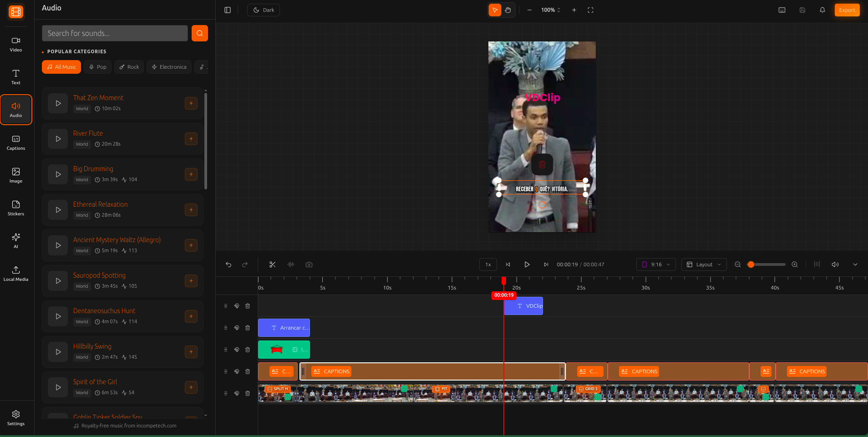Viewport: 868px width, 437px height.
Task: Toggle visibility of the VDClip text track
Action: coord(237,306)
